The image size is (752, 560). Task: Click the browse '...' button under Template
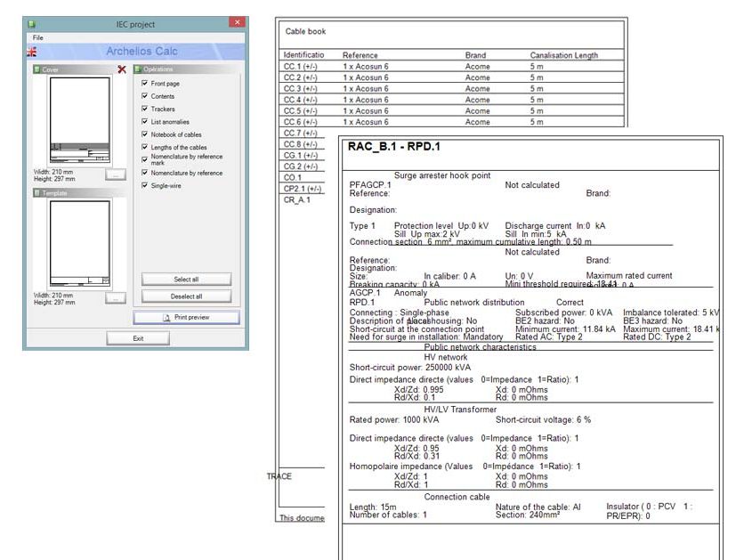pos(116,298)
